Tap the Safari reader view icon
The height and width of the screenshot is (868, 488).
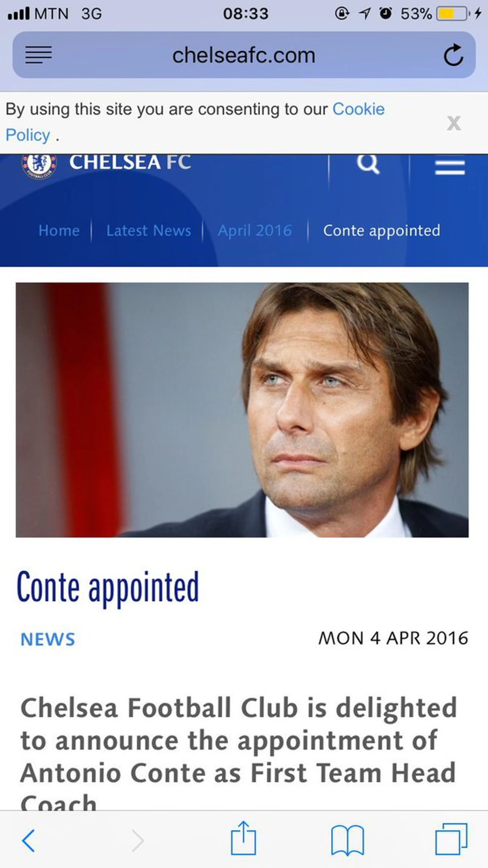click(x=38, y=55)
